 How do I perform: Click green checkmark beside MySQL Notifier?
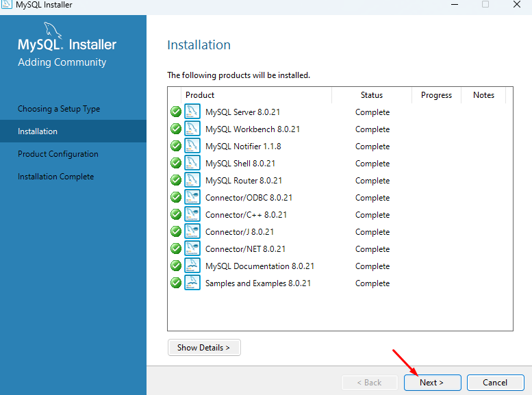click(176, 146)
